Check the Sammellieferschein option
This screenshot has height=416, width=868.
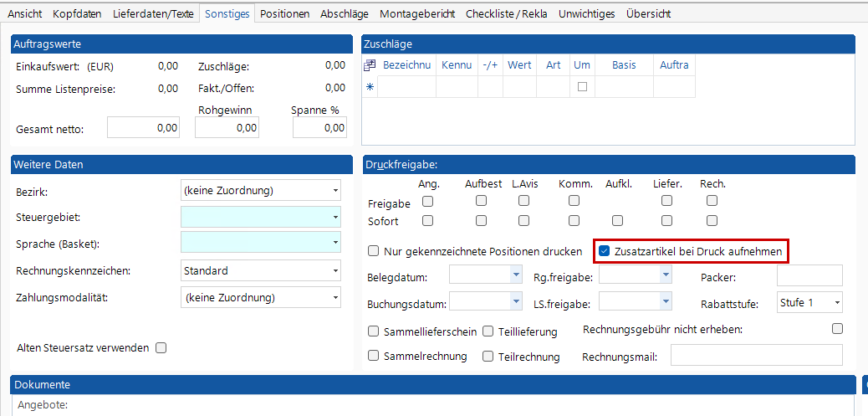click(x=373, y=331)
